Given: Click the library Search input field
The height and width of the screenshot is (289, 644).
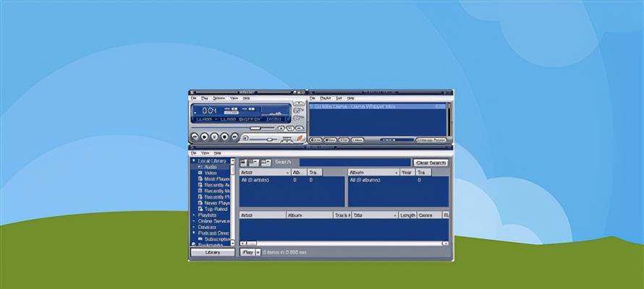Looking at the screenshot, I should tap(355, 163).
